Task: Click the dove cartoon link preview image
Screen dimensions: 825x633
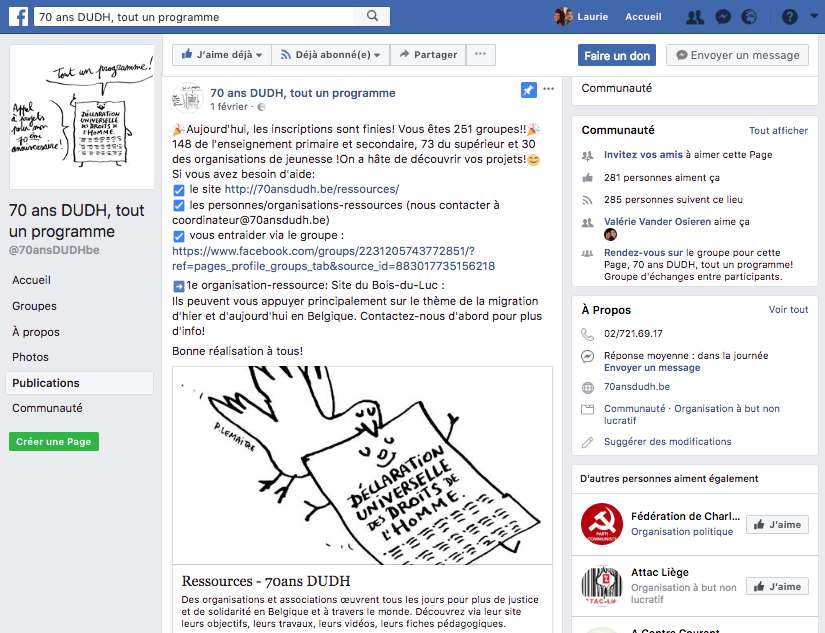Action: point(362,465)
